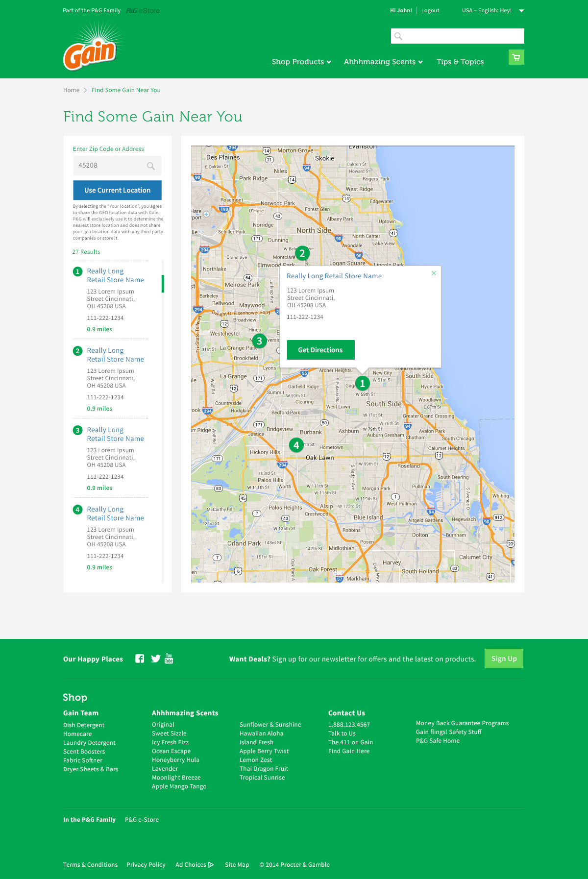Click the Find Some Gain Near You breadcrumb
Image resolution: width=588 pixels, height=879 pixels.
(126, 90)
